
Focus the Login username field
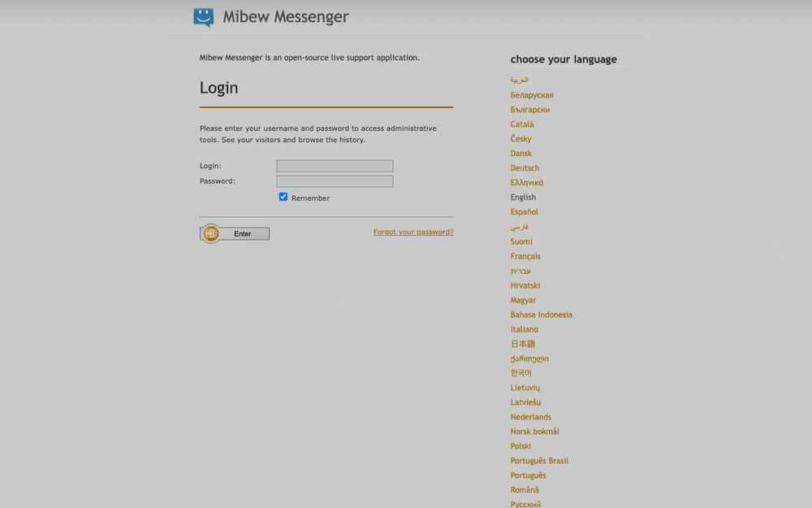click(x=335, y=166)
